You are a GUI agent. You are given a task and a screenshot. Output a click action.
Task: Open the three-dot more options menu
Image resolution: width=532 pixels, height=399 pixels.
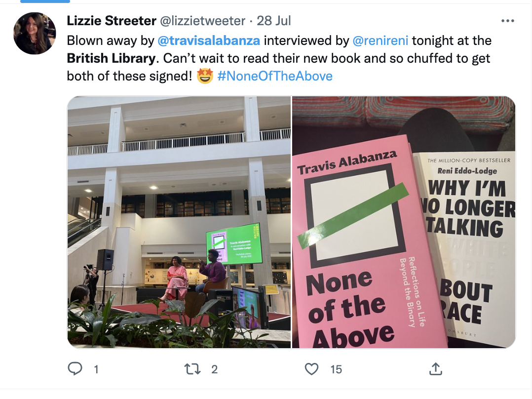pos(507,21)
